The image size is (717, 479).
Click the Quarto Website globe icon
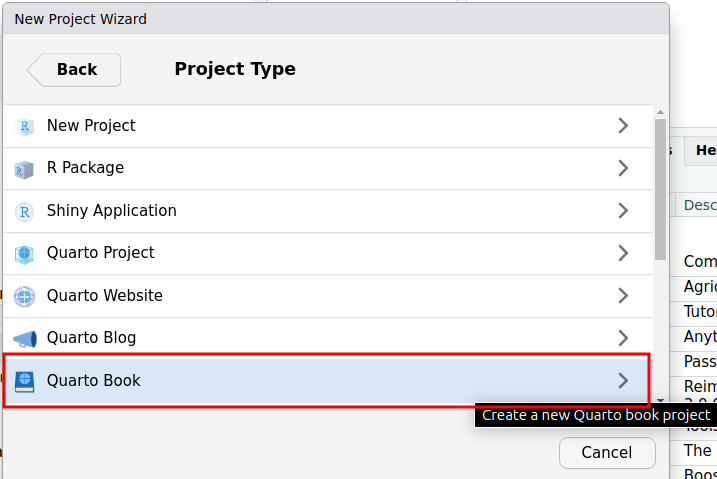pos(25,296)
